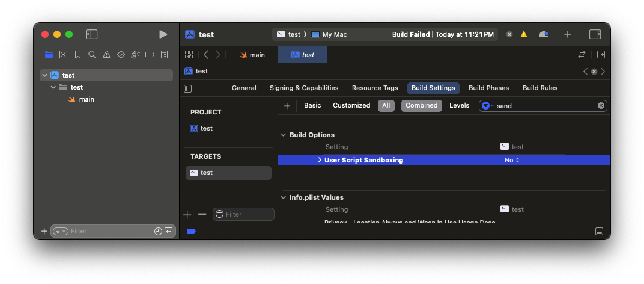Toggle the navigator sidebar
This screenshot has width=644, height=284.
[91, 34]
